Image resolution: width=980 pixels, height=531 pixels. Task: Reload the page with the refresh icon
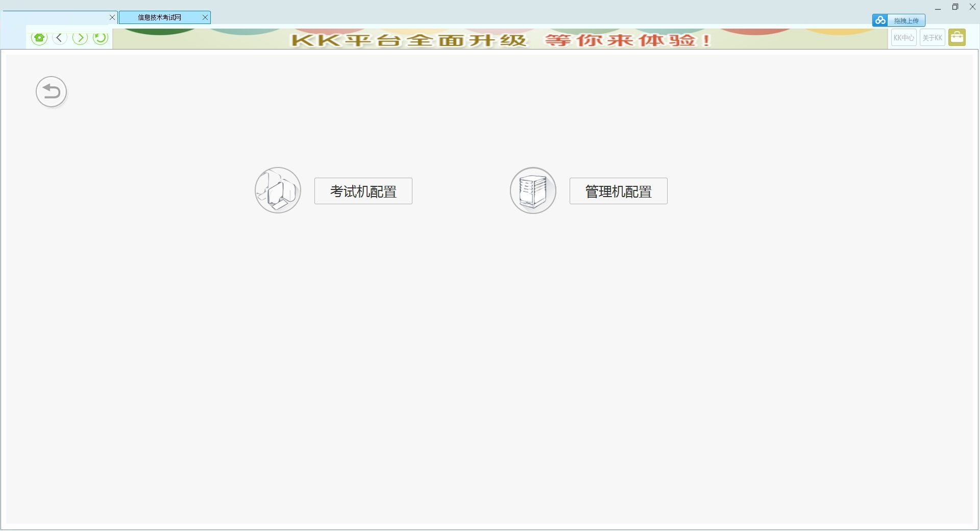pos(101,38)
